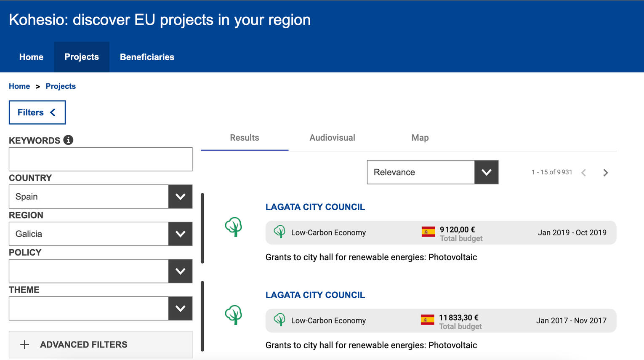Image resolution: width=644 pixels, height=360 pixels.
Task: Click Low-Carbon Economy icon in first result
Action: point(279,232)
